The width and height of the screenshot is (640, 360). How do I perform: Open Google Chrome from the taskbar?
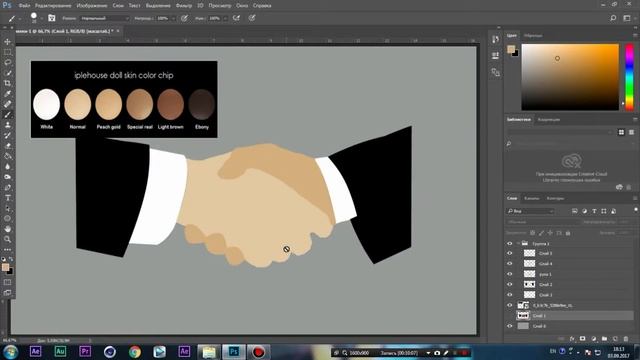(135, 352)
